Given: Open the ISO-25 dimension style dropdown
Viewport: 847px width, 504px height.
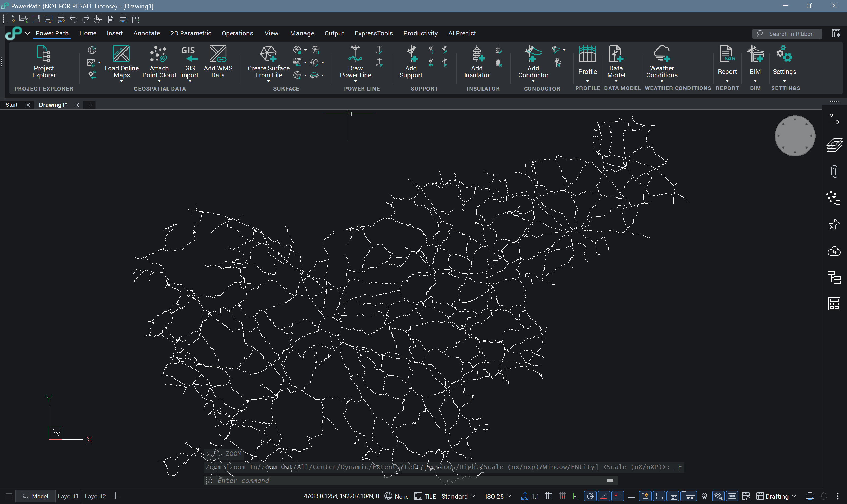Looking at the screenshot, I should click(498, 496).
